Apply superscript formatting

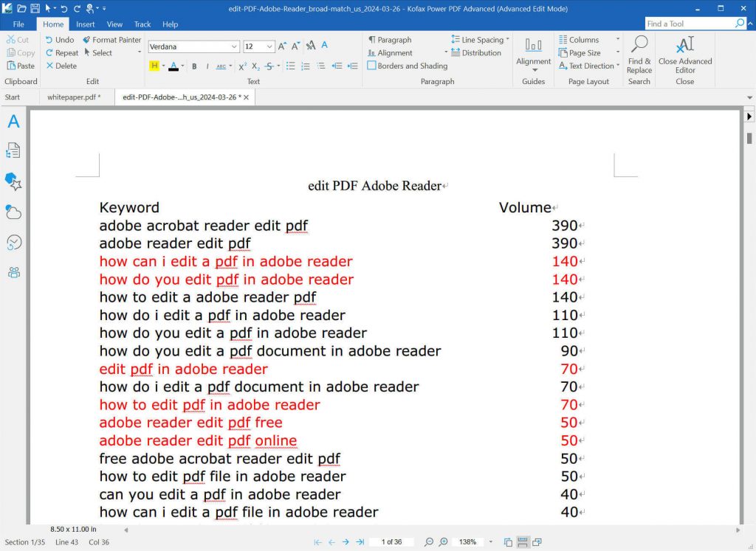click(x=241, y=66)
